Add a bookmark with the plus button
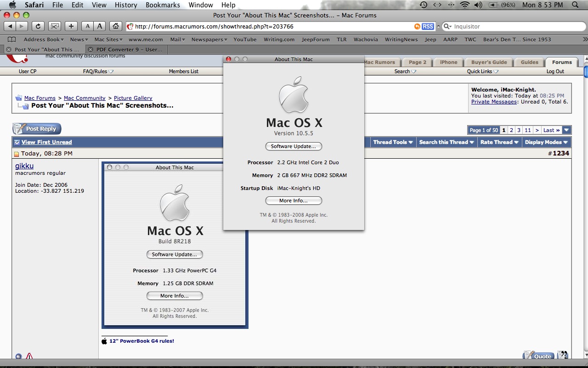 [x=71, y=26]
